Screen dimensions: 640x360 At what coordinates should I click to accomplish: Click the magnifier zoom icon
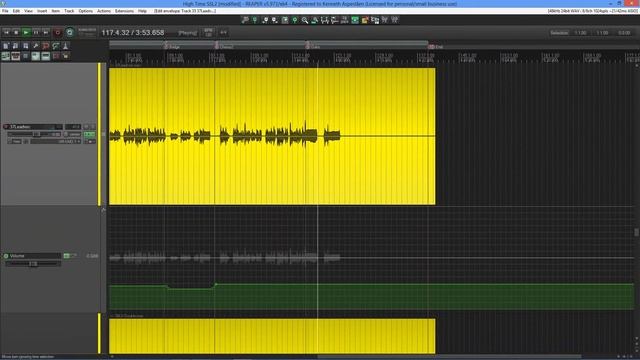pos(305,20)
